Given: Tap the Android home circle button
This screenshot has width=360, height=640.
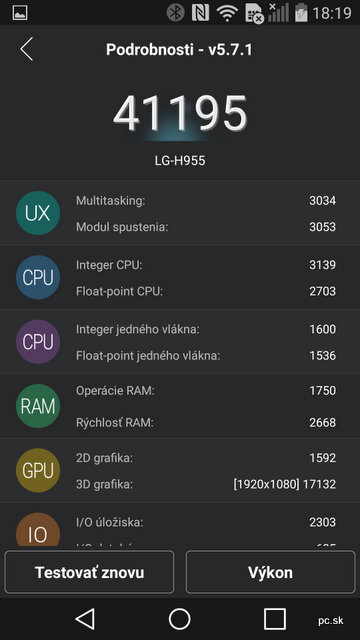Looking at the screenshot, I should (180, 619).
